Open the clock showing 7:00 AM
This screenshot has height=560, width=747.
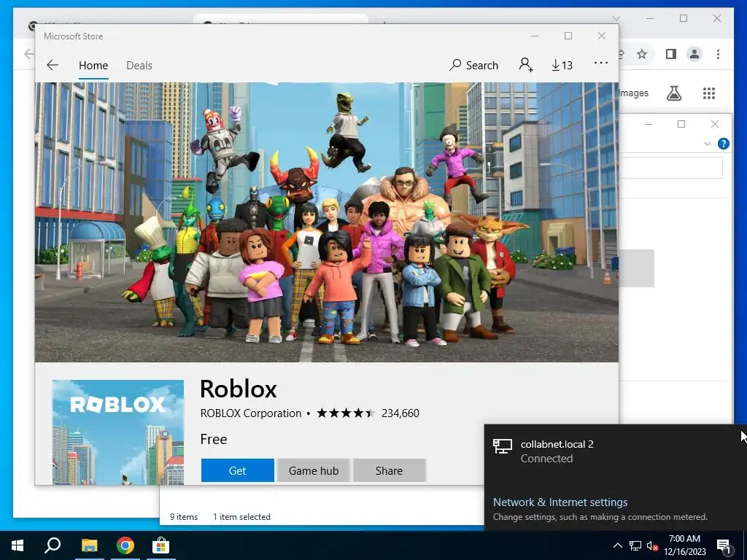tap(684, 545)
